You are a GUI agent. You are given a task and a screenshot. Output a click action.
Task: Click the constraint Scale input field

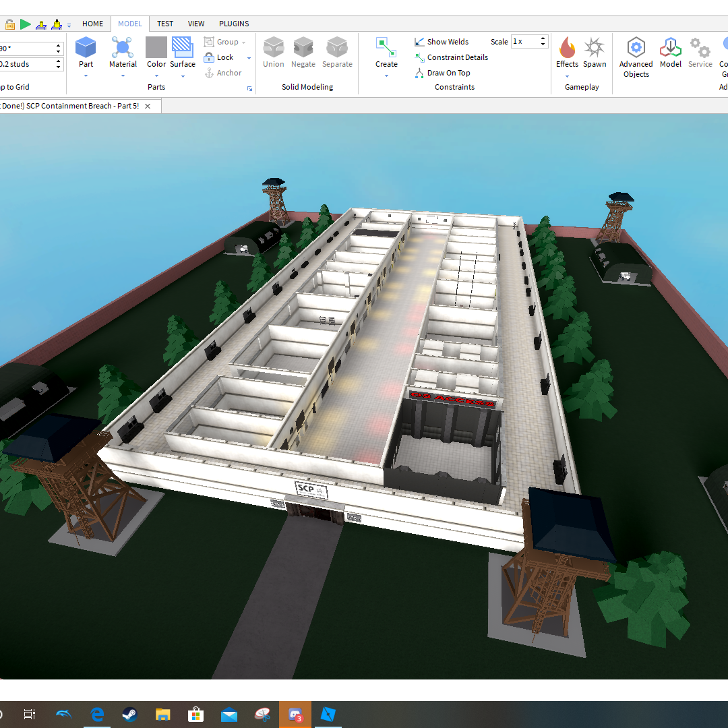click(x=529, y=42)
